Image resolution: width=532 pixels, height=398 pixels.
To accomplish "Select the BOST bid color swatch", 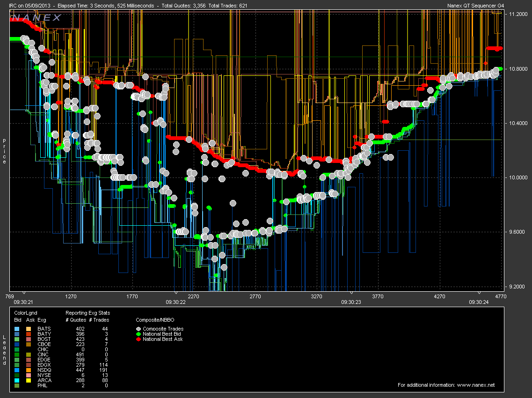I will [17, 339].
